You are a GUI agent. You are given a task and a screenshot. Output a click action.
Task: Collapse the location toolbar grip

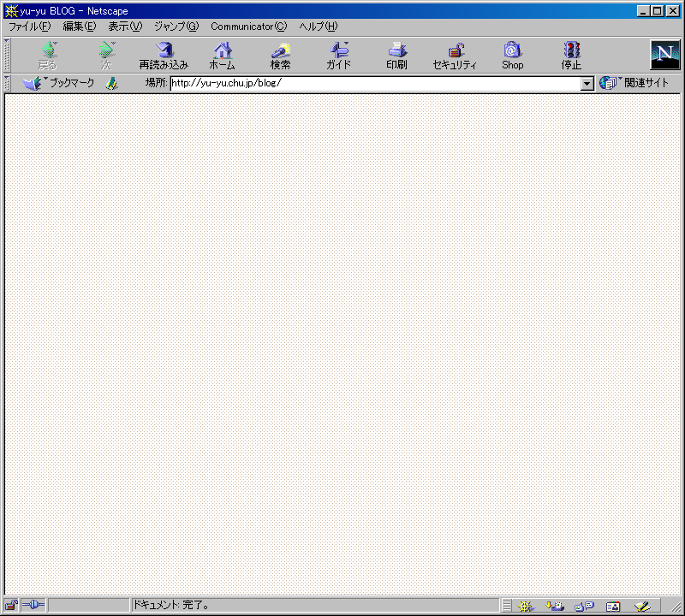click(x=7, y=83)
